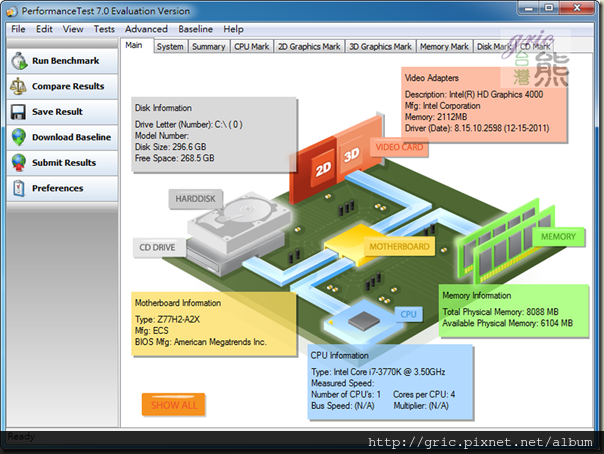This screenshot has height=454, width=604.
Task: Switch to the 2D Graphics Mark tab
Action: (x=309, y=47)
